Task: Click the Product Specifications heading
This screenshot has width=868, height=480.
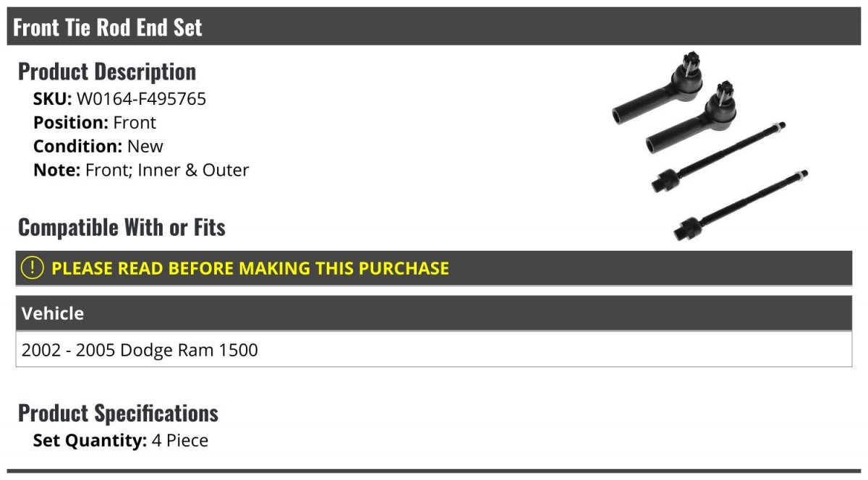Action: (118, 413)
